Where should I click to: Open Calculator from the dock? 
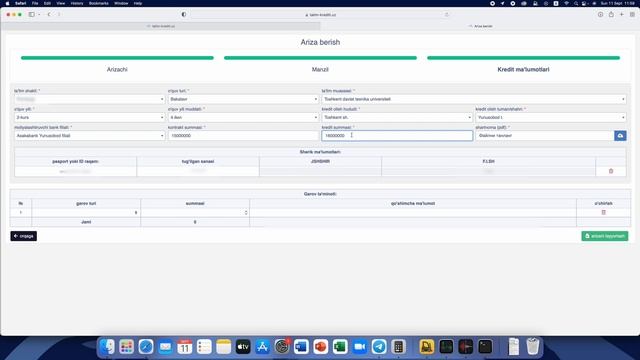tap(398, 347)
